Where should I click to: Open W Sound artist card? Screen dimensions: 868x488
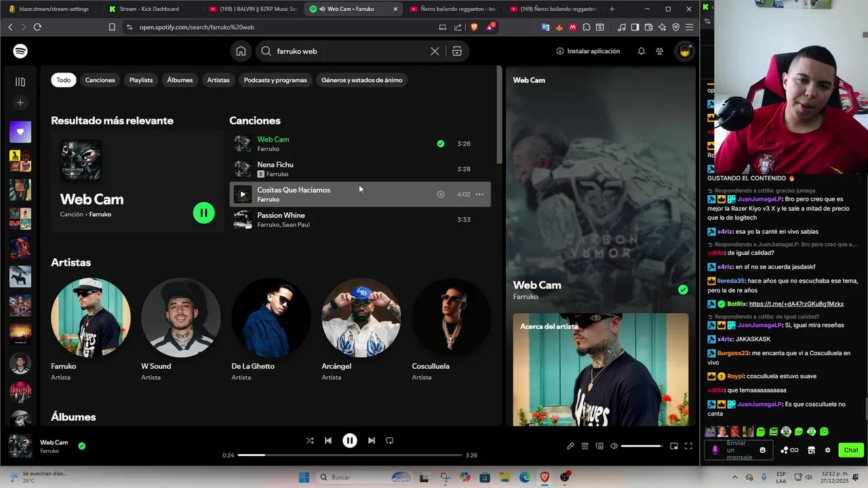[x=181, y=329]
